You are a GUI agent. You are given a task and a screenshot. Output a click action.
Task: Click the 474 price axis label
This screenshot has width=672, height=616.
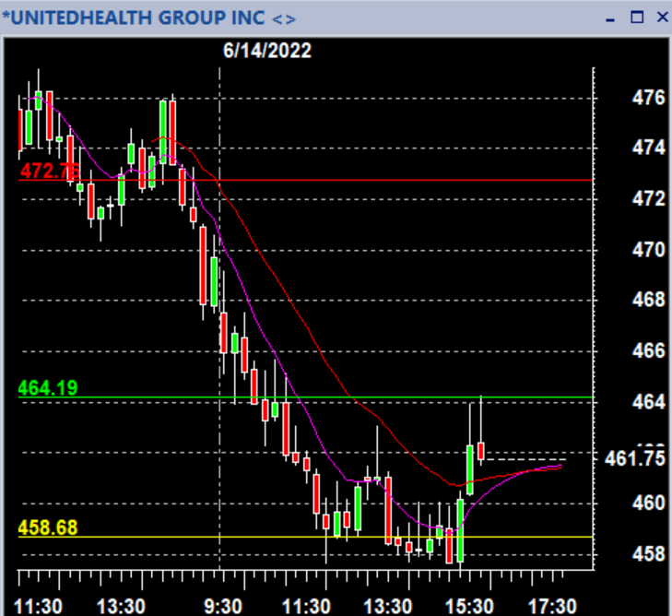[648, 148]
